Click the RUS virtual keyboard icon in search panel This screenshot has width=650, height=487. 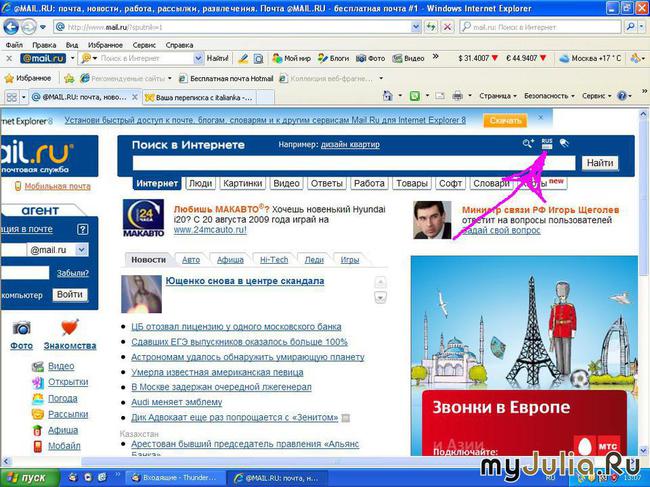[547, 144]
